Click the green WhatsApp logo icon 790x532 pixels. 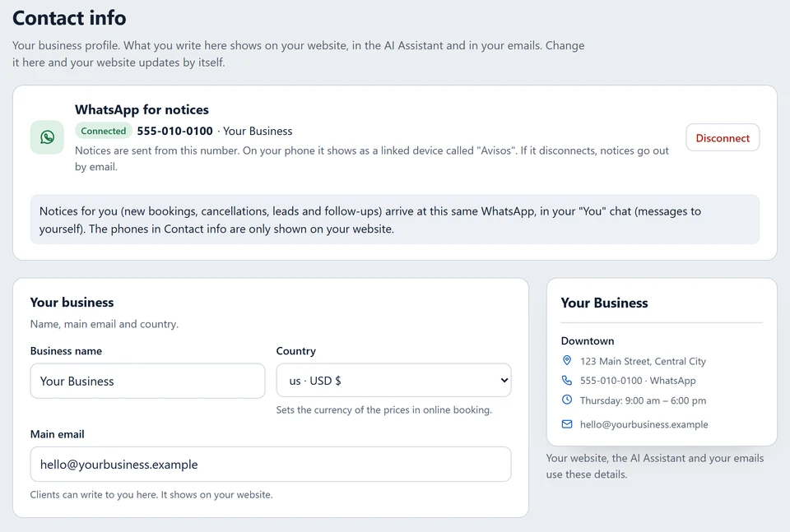[47, 136]
